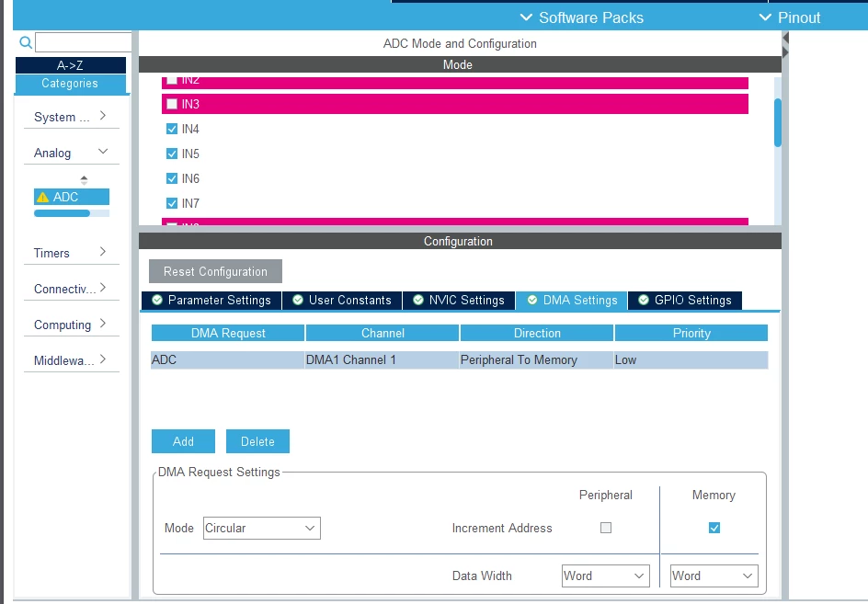
Task: Click the Priority column header
Action: coord(691,333)
